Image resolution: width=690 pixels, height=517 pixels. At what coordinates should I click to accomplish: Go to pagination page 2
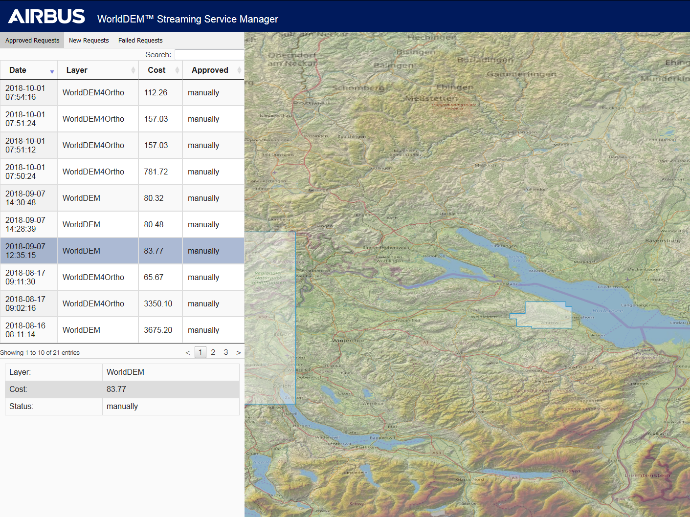coord(213,352)
